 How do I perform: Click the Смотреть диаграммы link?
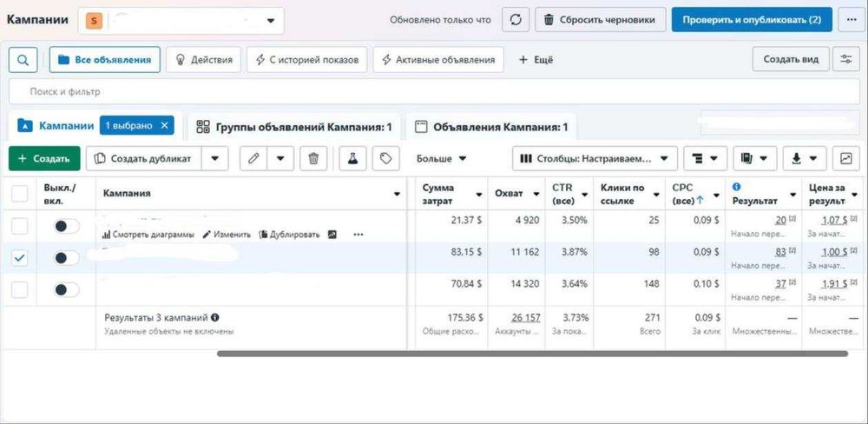[x=148, y=235]
